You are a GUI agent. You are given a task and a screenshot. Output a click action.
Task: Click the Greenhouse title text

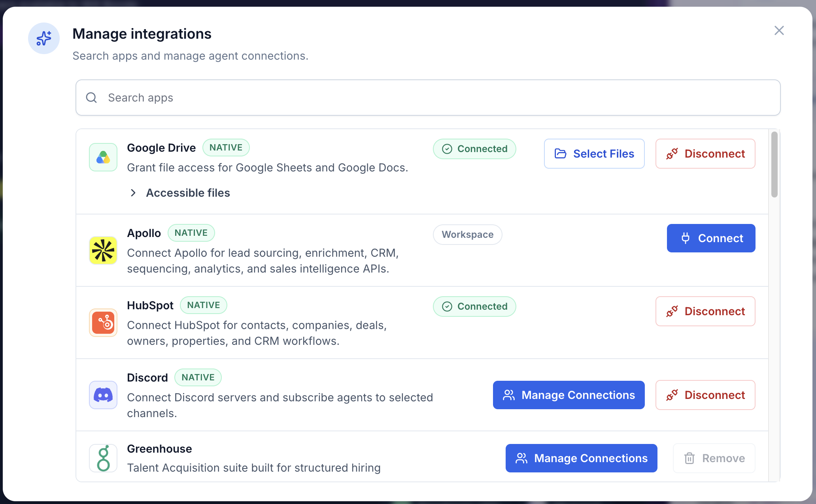tap(159, 449)
